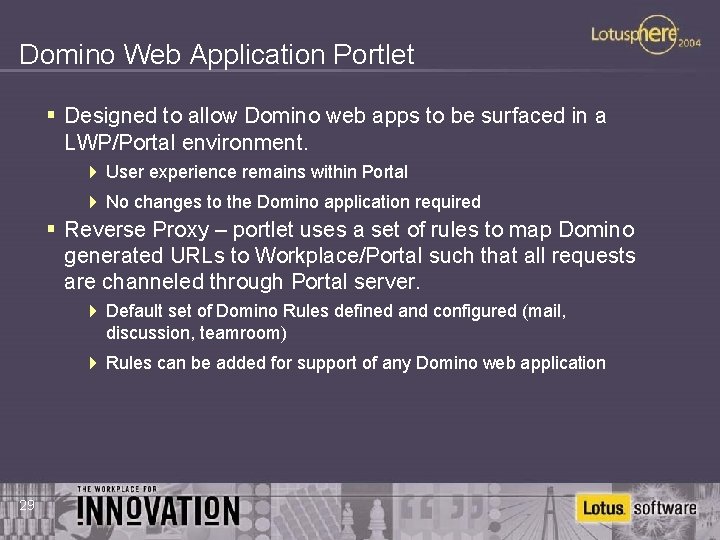Click the arrow bullet before 'Default set of Domino Rules'
720x540 pixels.
(93, 311)
